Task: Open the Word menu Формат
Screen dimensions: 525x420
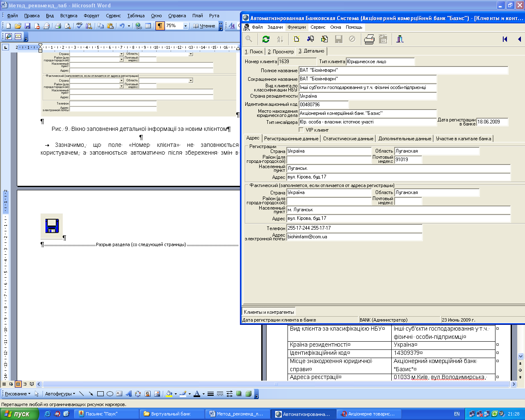Action: click(x=91, y=16)
